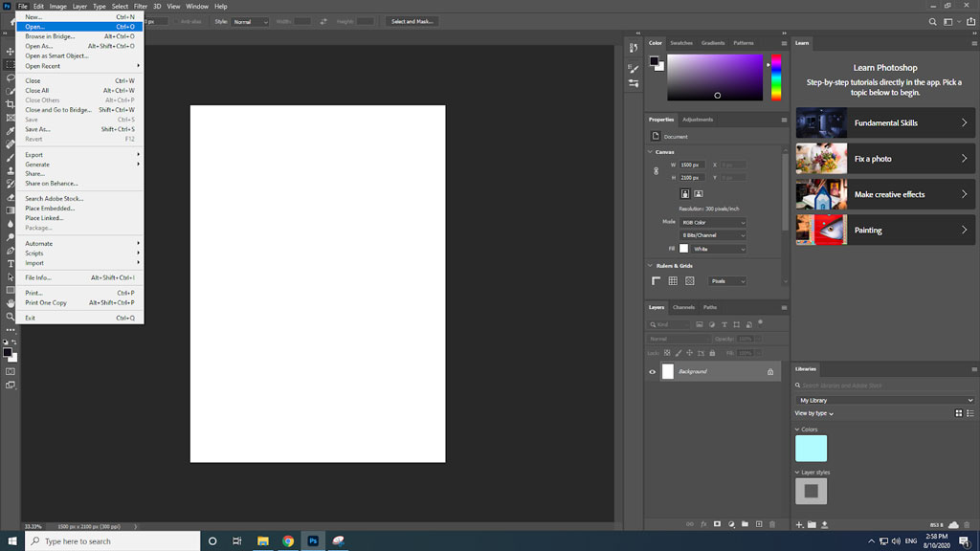The image size is (980, 551).
Task: Click the foreground color swatch in Color panel
Action: pyautogui.click(x=654, y=61)
